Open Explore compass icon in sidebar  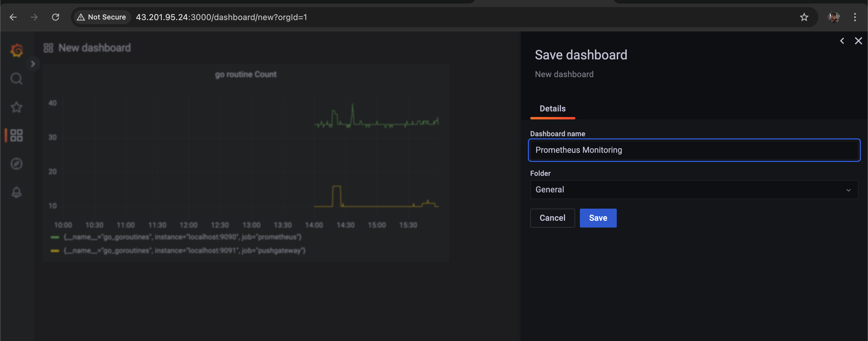click(x=16, y=164)
